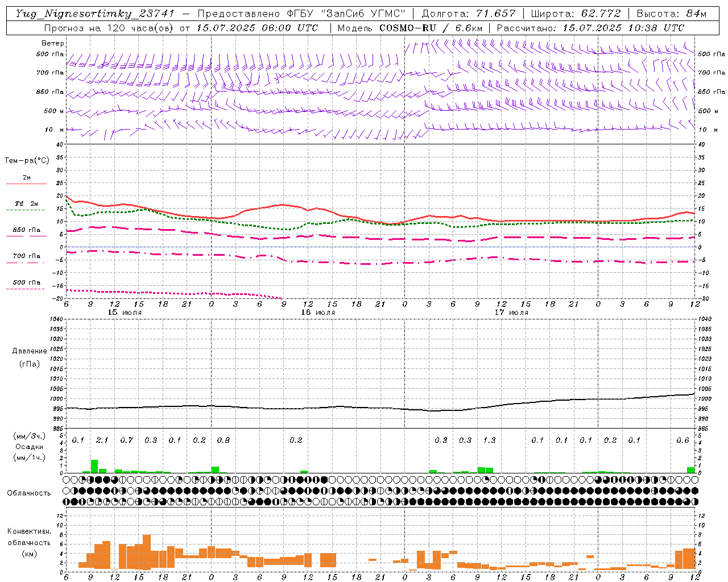728x582 pixels.
Task: Click the (км) unit label under convective cloudiness
Action: pyautogui.click(x=29, y=554)
